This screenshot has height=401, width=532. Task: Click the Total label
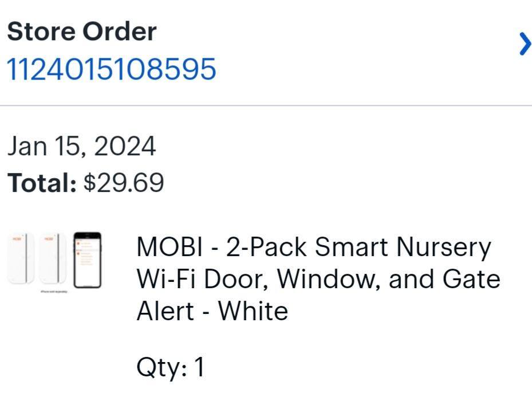41,183
